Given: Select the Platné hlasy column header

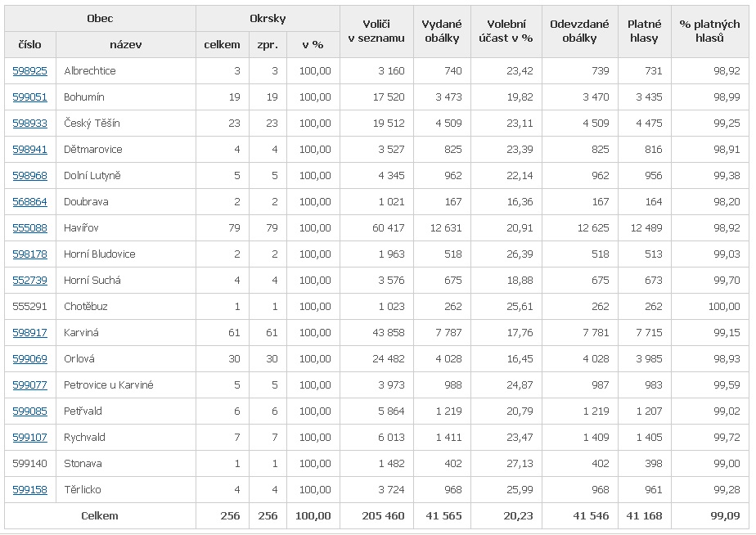Looking at the screenshot, I should pyautogui.click(x=644, y=31).
